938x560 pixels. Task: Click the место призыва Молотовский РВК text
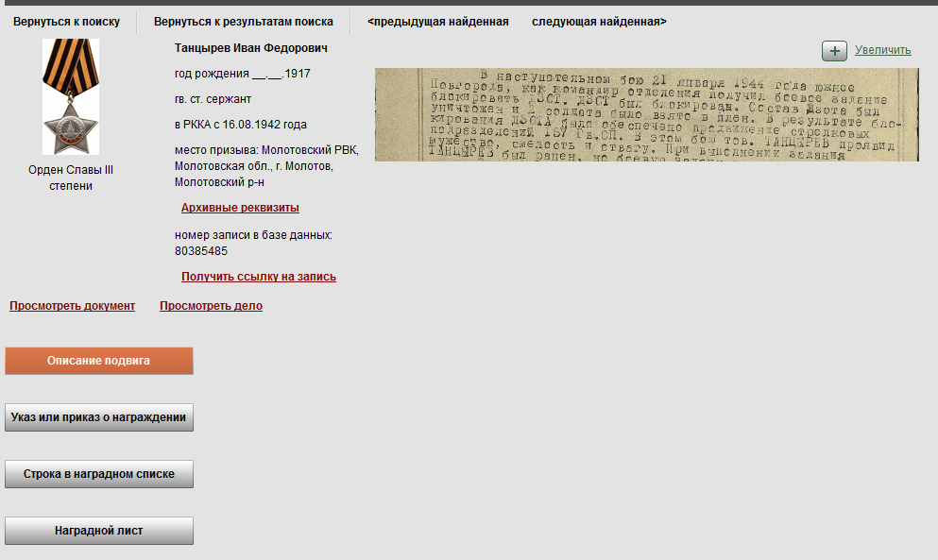coord(266,165)
